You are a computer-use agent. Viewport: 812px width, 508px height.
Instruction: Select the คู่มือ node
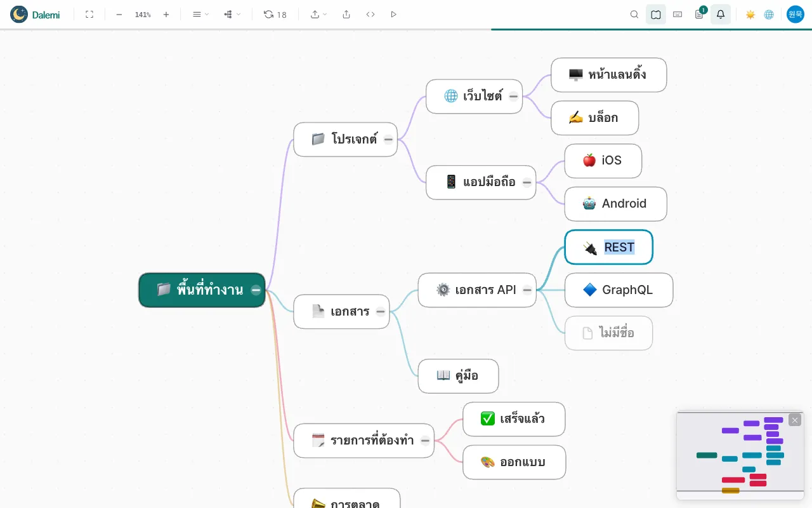click(x=458, y=376)
